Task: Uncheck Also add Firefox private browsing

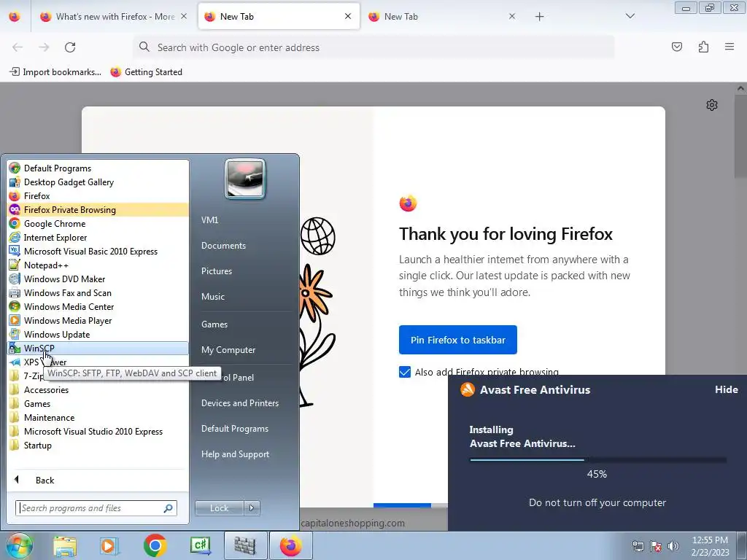Action: 404,372
